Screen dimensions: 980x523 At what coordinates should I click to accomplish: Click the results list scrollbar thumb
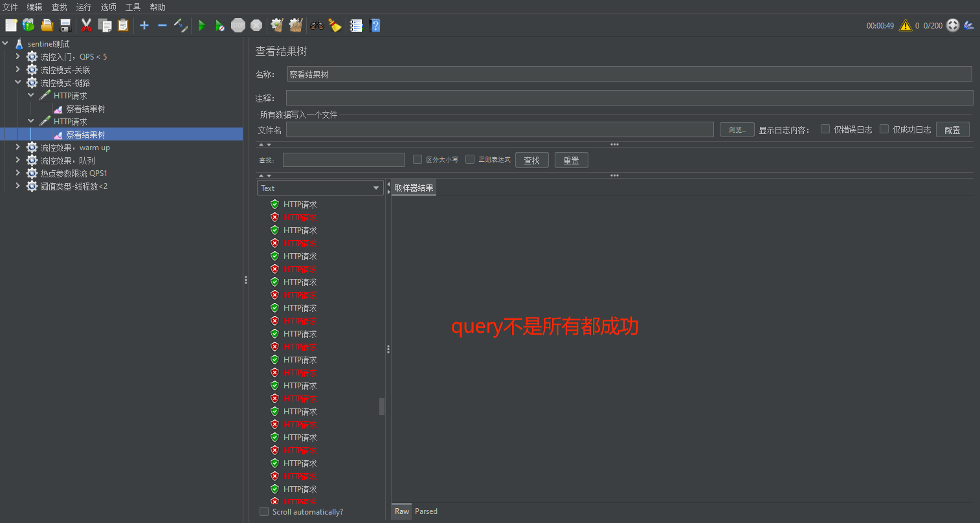[x=382, y=406]
